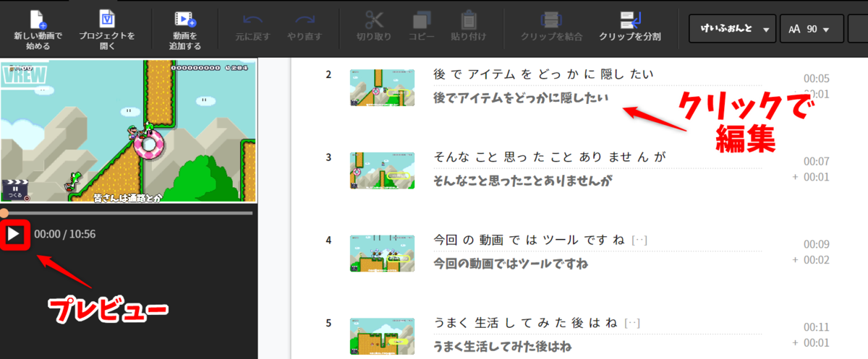
Task: Select the clip 2 thumbnail
Action: [x=382, y=89]
